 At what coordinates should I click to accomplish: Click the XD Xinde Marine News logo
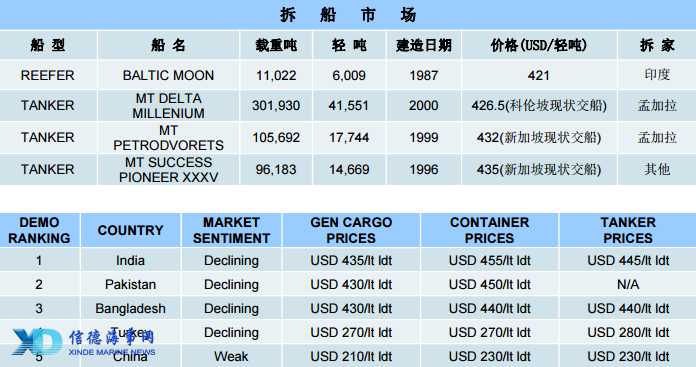pos(83,342)
